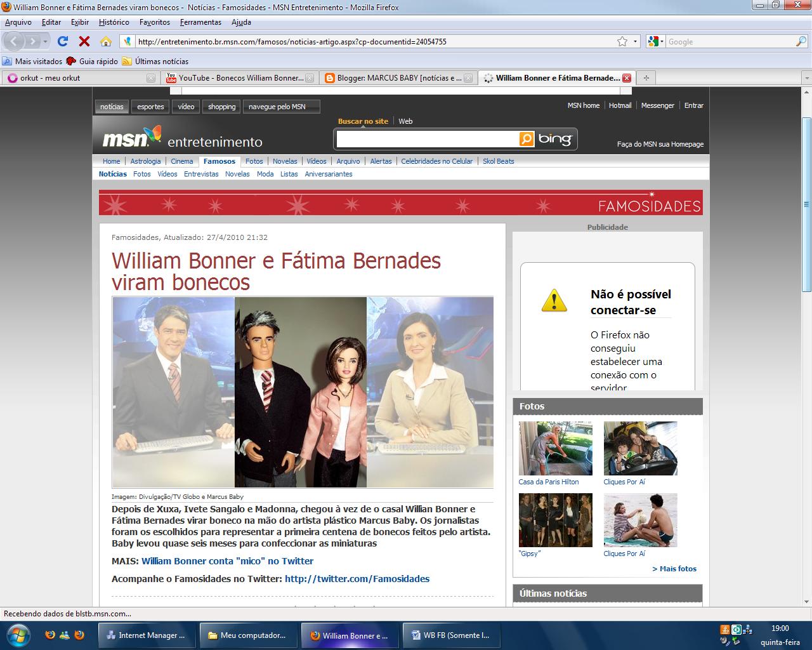Image resolution: width=812 pixels, height=650 pixels.
Task: Switch to the Famosos tab
Action: [219, 161]
